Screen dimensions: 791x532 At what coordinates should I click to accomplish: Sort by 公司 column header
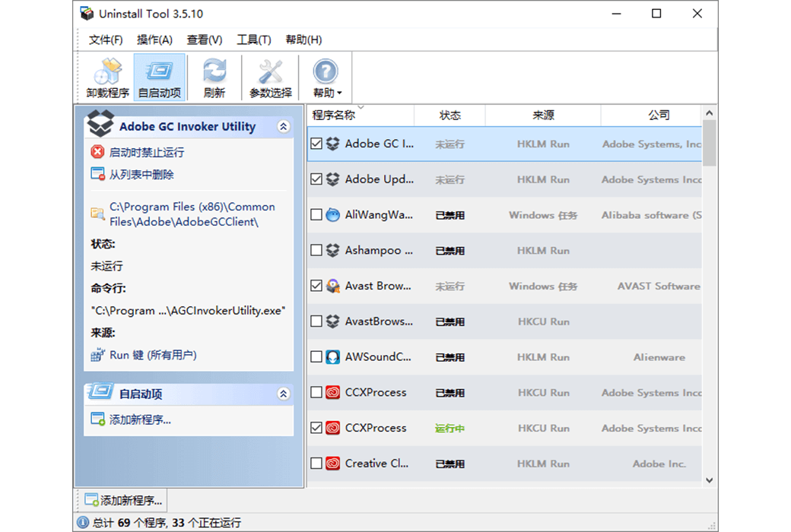[651, 116]
